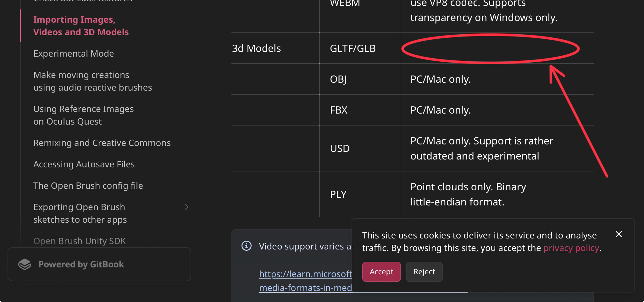
Task: Open Importing Images, Videos and 3D Models
Action: pos(81,26)
